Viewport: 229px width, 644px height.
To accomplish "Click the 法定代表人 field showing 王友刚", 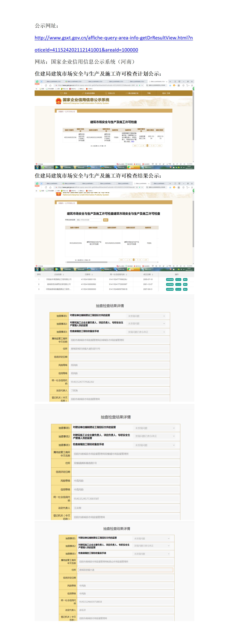I will (126, 508).
